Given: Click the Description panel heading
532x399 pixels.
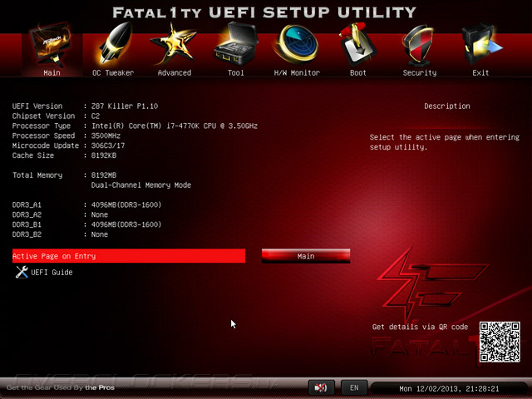Looking at the screenshot, I should click(x=447, y=106).
